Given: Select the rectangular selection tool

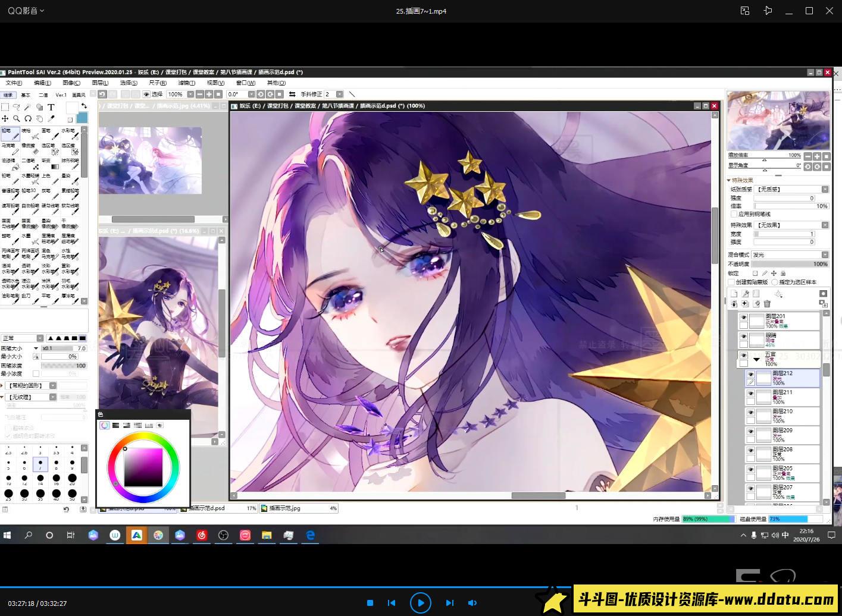Looking at the screenshot, I should click(x=5, y=107).
